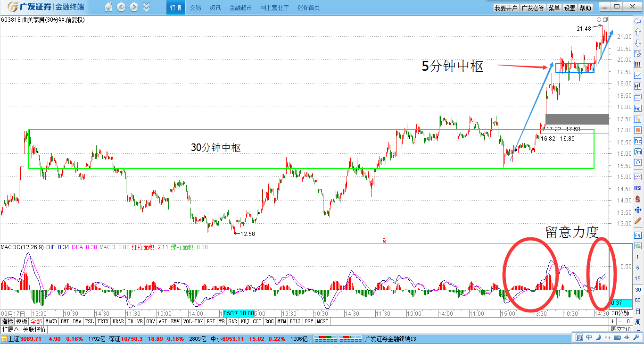Click the wrench settings icon at bottom right
Screen dimensions: 644x344
(x=636, y=337)
